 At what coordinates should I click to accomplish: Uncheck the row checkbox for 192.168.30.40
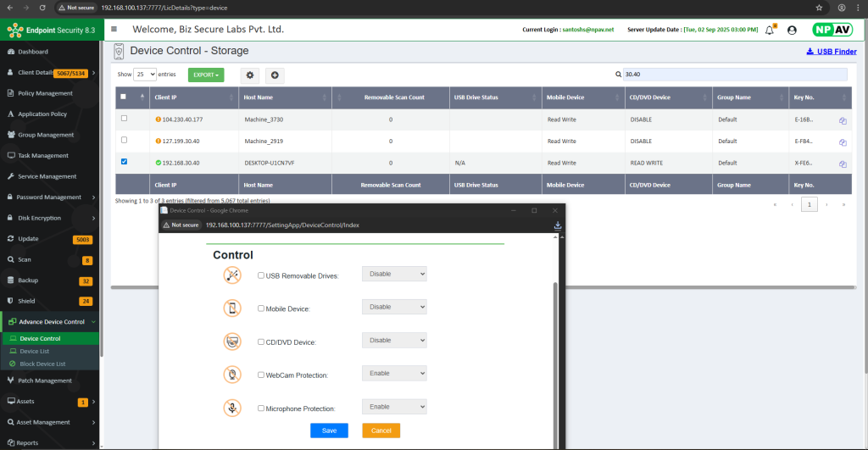(x=125, y=161)
